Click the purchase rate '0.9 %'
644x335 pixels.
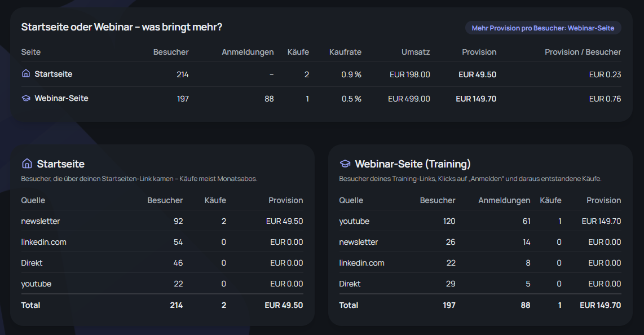[351, 74]
